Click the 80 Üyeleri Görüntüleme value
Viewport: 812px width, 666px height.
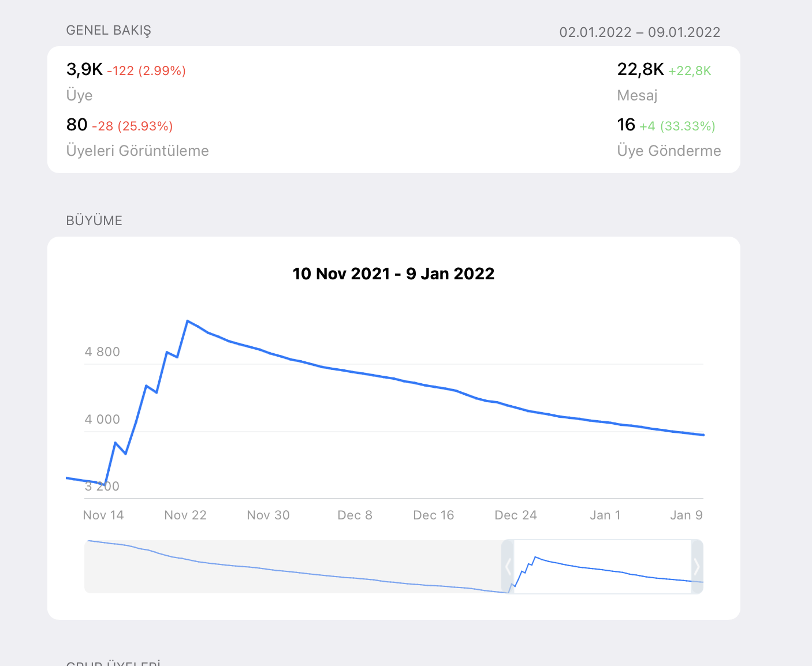[77, 125]
